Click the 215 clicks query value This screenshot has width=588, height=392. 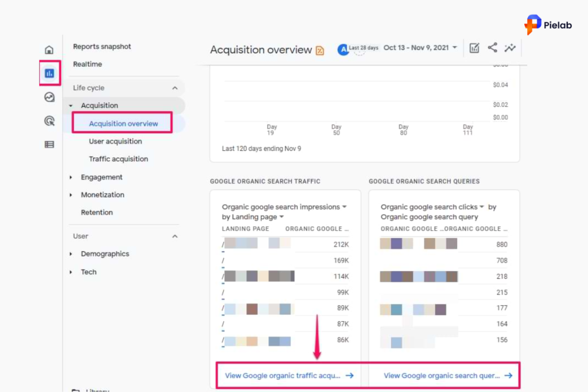coord(502,292)
